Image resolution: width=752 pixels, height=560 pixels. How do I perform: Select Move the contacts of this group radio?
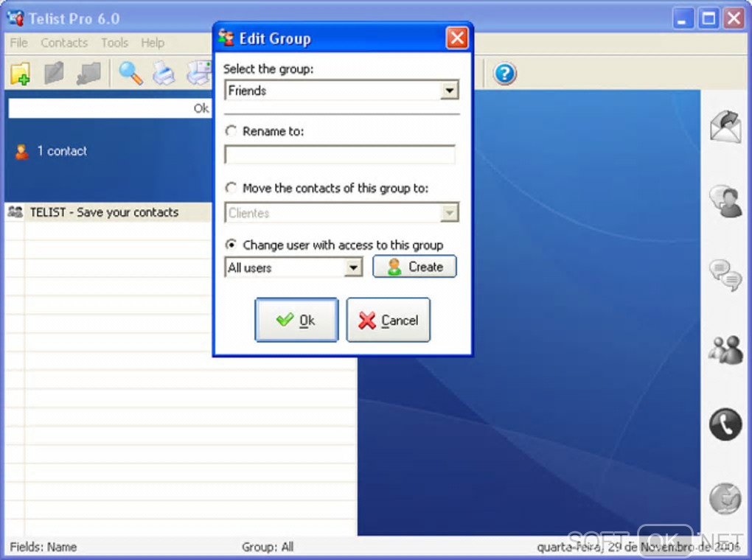point(231,187)
